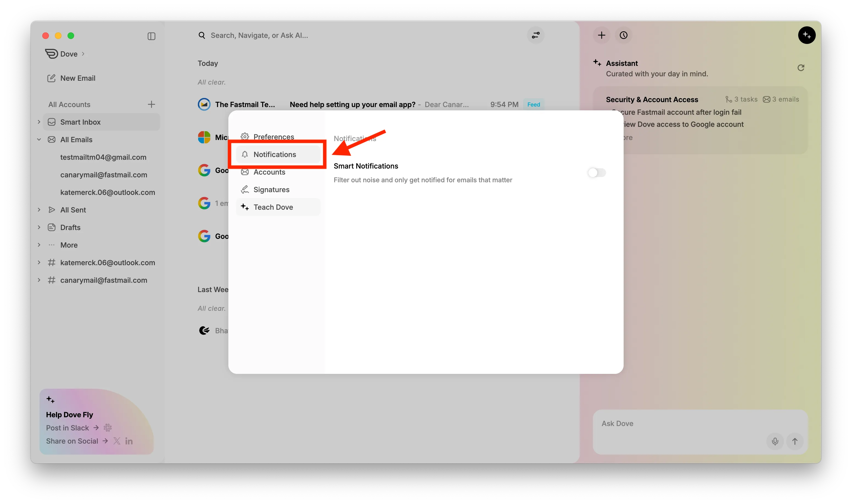Open the history clock icon
Viewport: 852px width, 504px height.
[x=623, y=35]
